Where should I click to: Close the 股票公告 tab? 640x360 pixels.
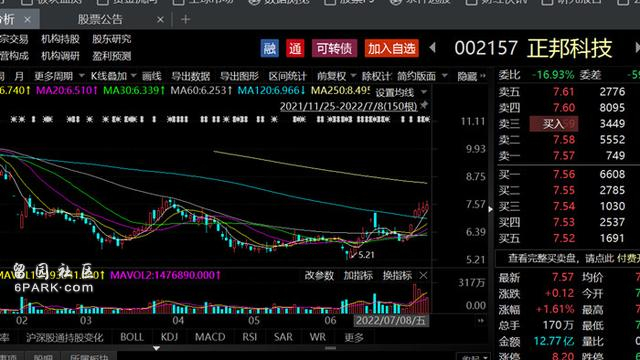(x=160, y=20)
